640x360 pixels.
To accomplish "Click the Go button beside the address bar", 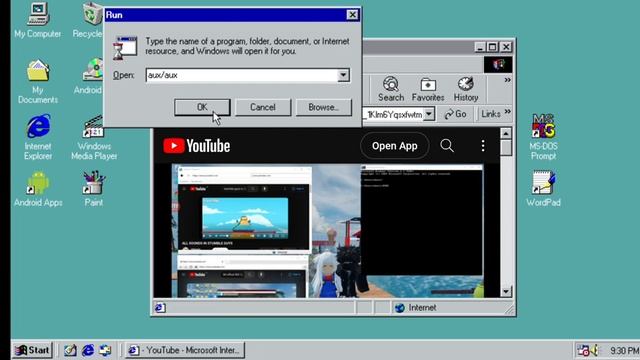I will pos(456,114).
